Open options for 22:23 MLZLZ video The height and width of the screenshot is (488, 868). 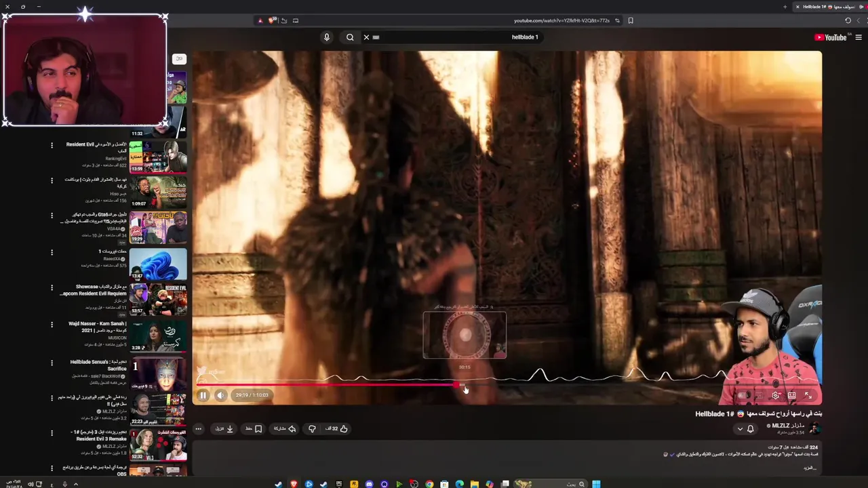(x=52, y=397)
